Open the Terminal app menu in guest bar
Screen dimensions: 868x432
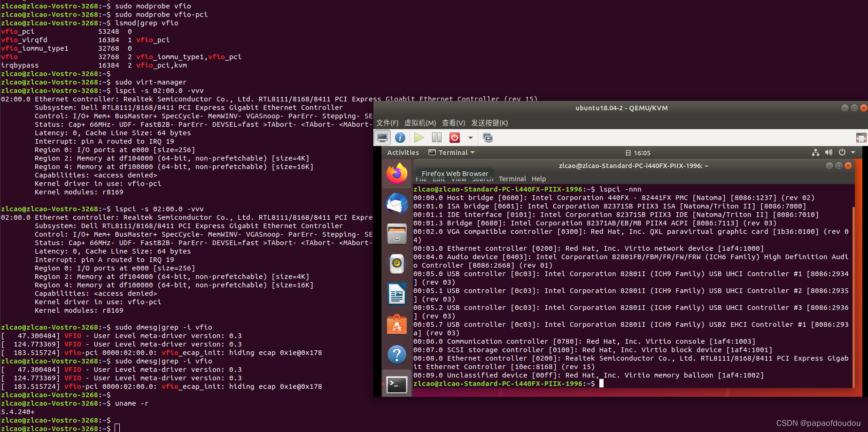(452, 153)
